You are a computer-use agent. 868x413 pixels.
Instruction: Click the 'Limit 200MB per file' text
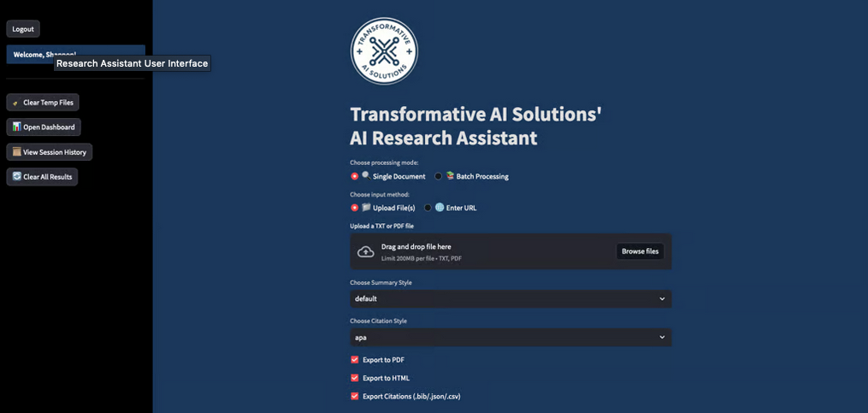coord(408,258)
